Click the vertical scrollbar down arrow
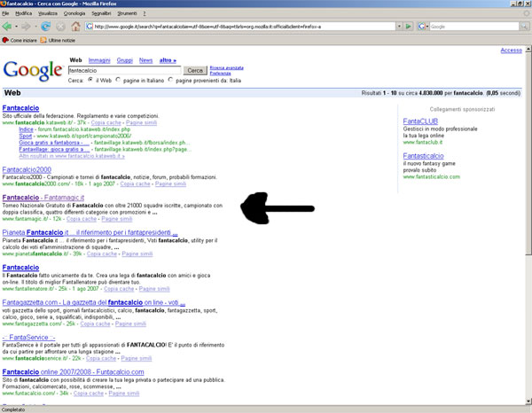This screenshot has width=532, height=413. click(528, 401)
